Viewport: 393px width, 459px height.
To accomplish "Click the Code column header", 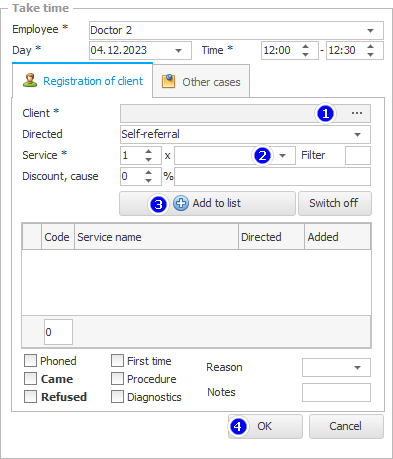I will tap(57, 237).
